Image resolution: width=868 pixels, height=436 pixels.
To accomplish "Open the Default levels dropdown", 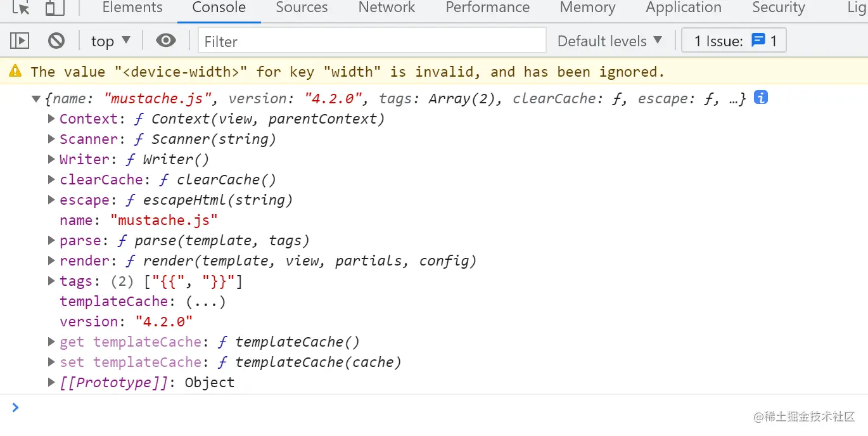I will [610, 41].
